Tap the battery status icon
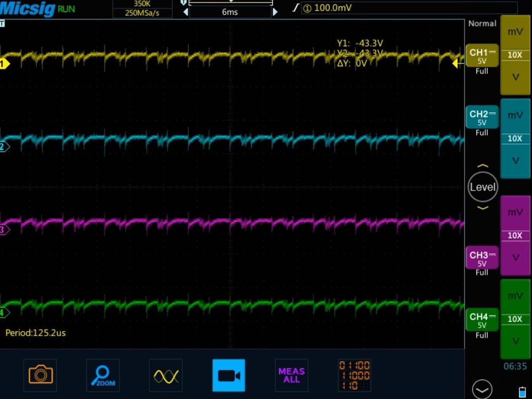This screenshot has width=532, height=399. click(x=522, y=391)
